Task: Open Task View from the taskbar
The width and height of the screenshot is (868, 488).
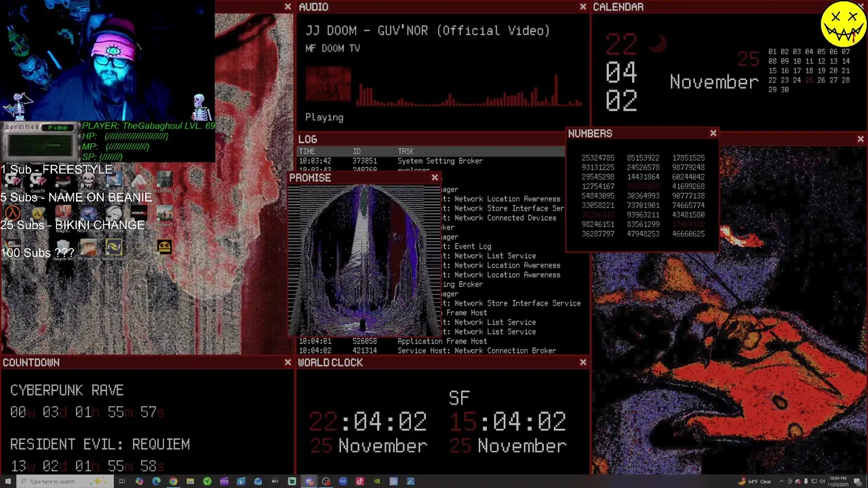Action: click(x=122, y=481)
